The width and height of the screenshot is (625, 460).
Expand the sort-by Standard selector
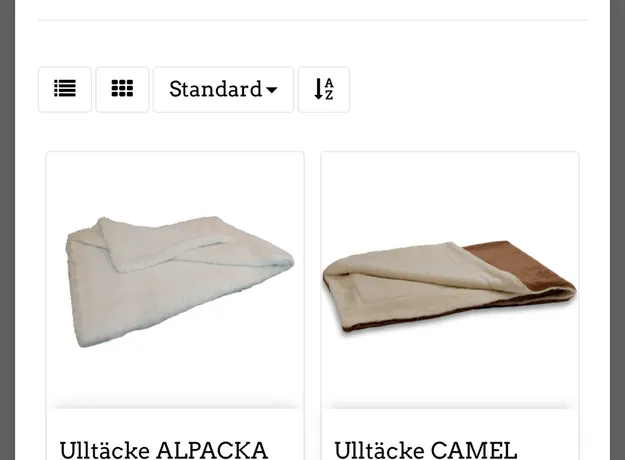click(223, 90)
